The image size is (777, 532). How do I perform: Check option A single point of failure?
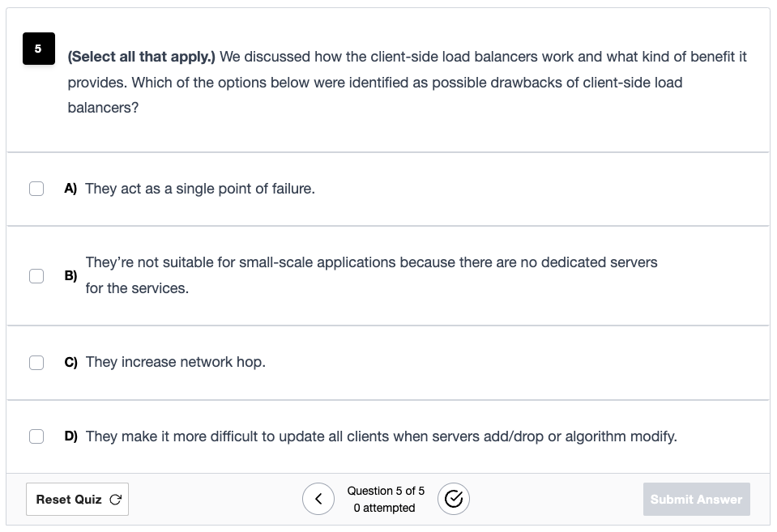36,189
